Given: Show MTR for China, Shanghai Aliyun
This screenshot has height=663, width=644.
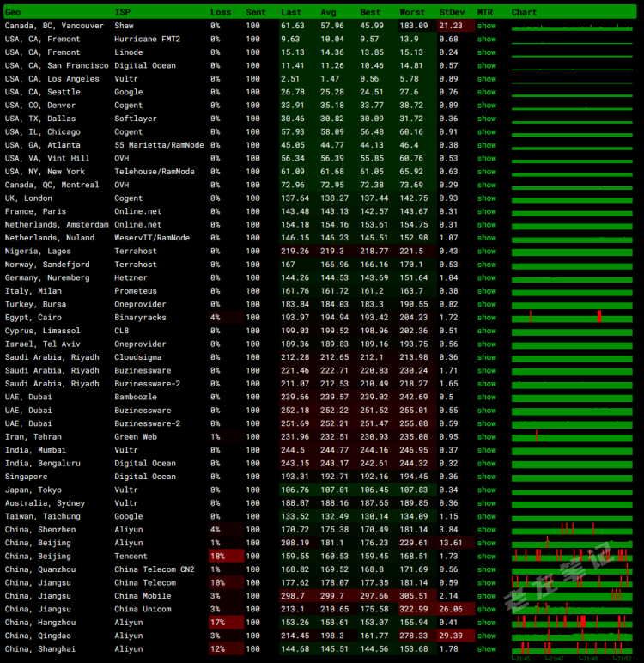Looking at the screenshot, I should (x=487, y=648).
